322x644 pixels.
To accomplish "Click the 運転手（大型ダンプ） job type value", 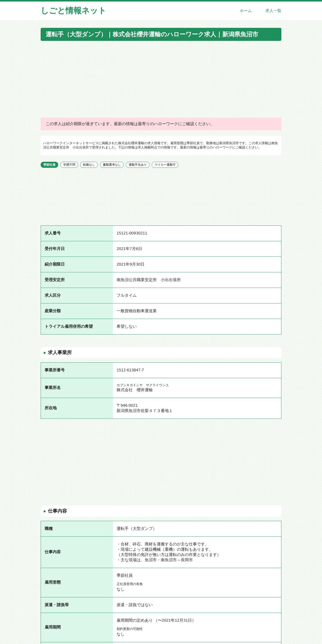I will 137,529.
